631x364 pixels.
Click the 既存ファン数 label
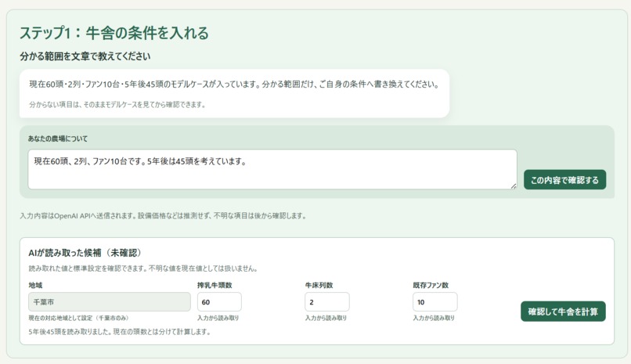pos(431,285)
